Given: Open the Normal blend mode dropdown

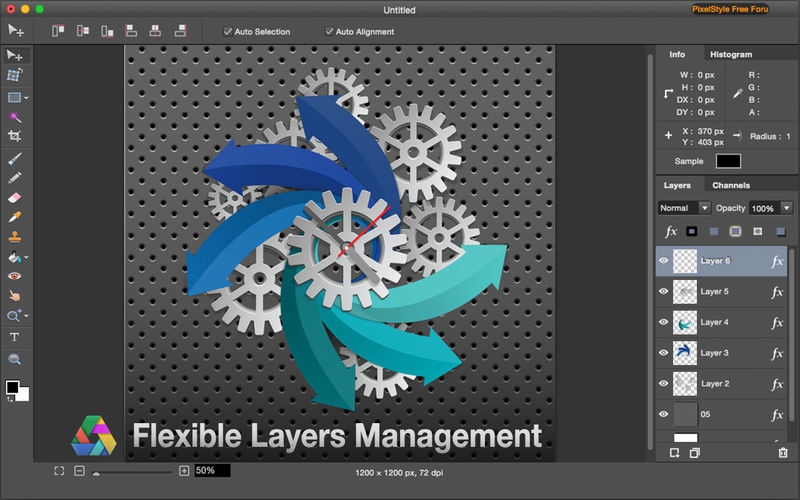Looking at the screenshot, I should pos(684,208).
